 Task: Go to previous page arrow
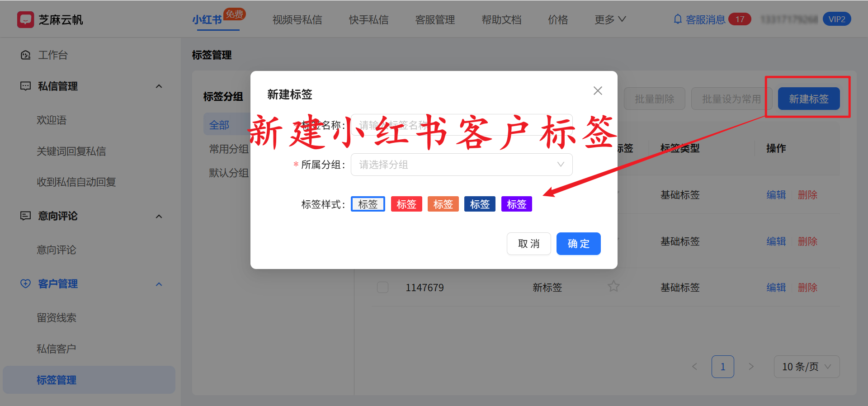tap(695, 367)
